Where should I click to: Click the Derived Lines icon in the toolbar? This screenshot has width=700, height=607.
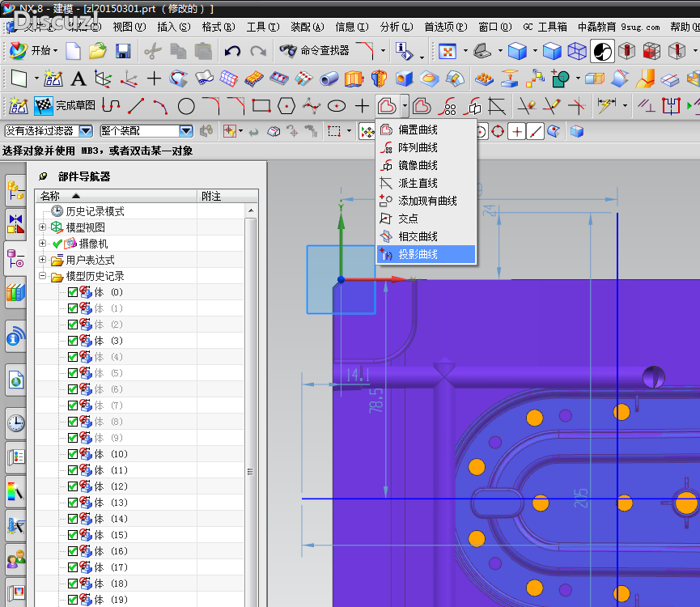point(497,106)
